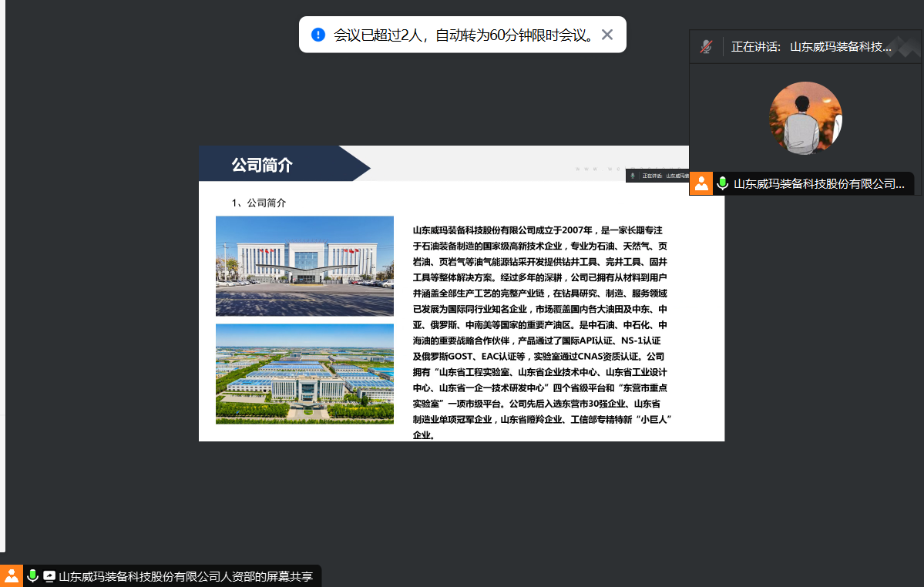Select the '正在讲话: 山东威玛装备科技...' speaker text
This screenshot has height=587, width=924.
point(811,46)
